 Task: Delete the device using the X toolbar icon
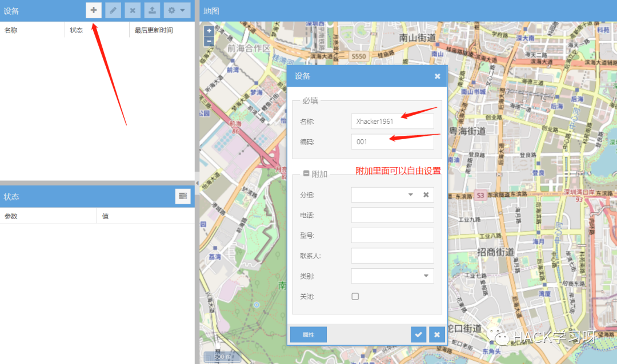(x=132, y=10)
